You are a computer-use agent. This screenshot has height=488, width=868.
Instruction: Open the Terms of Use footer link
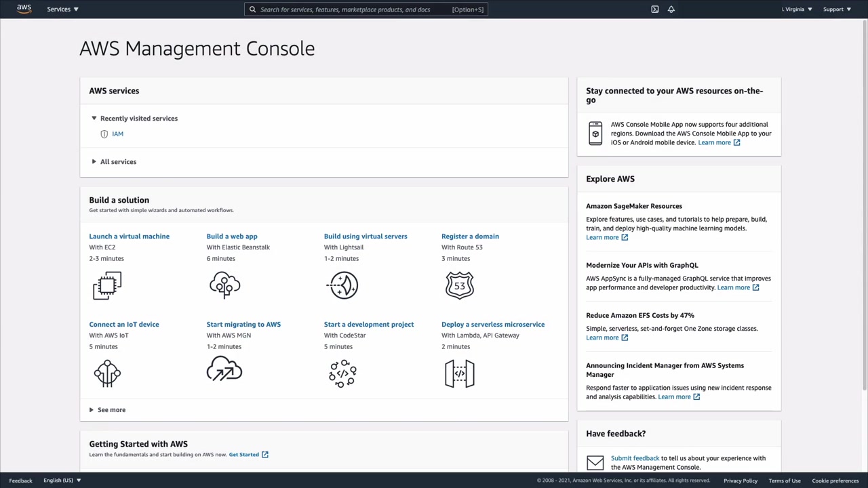[x=785, y=481]
